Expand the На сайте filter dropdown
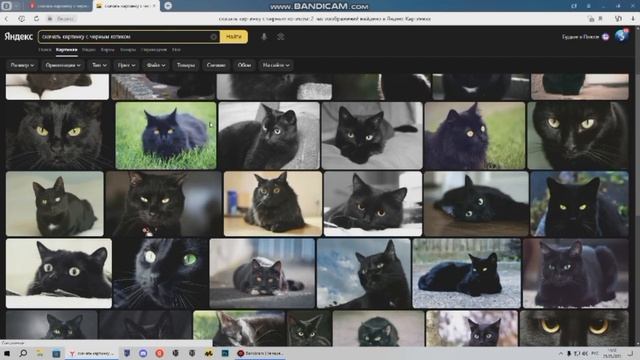 click(x=276, y=65)
